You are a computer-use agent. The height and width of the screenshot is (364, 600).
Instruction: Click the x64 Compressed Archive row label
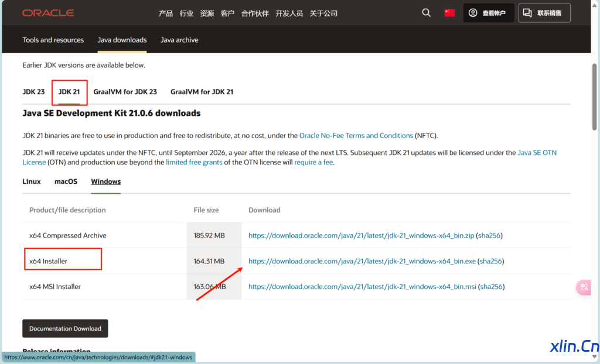(68, 235)
